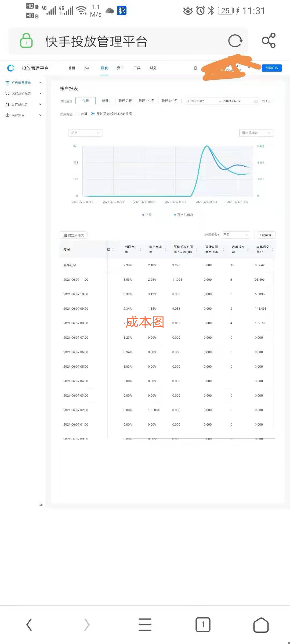The image size is (290, 644).
Task: Open browser tabs counter
Action: click(203, 625)
